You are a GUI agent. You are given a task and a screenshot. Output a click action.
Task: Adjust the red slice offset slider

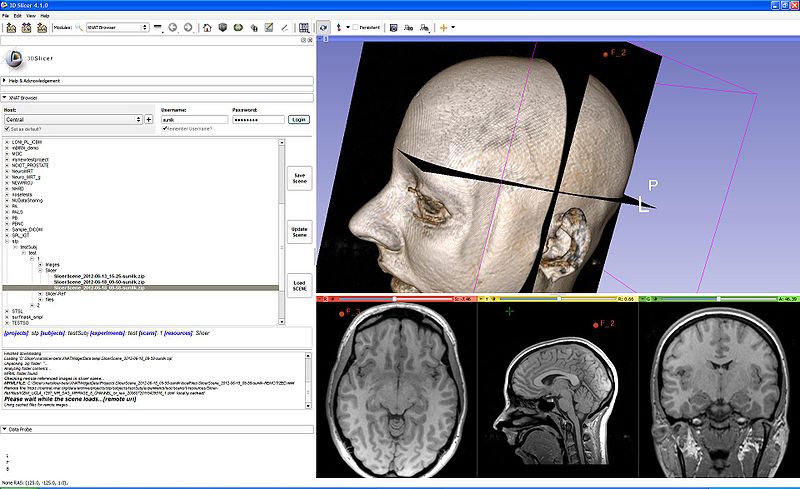(x=395, y=298)
